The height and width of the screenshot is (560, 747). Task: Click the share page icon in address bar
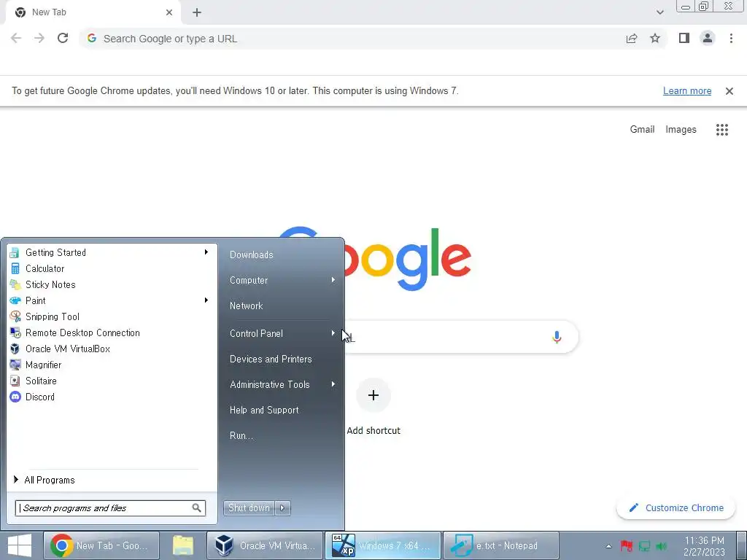click(632, 39)
